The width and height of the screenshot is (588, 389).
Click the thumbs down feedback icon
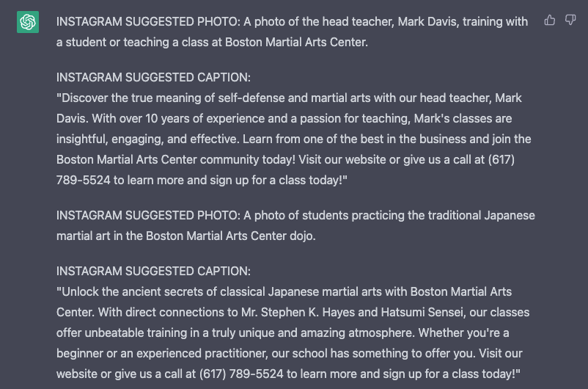coord(570,20)
